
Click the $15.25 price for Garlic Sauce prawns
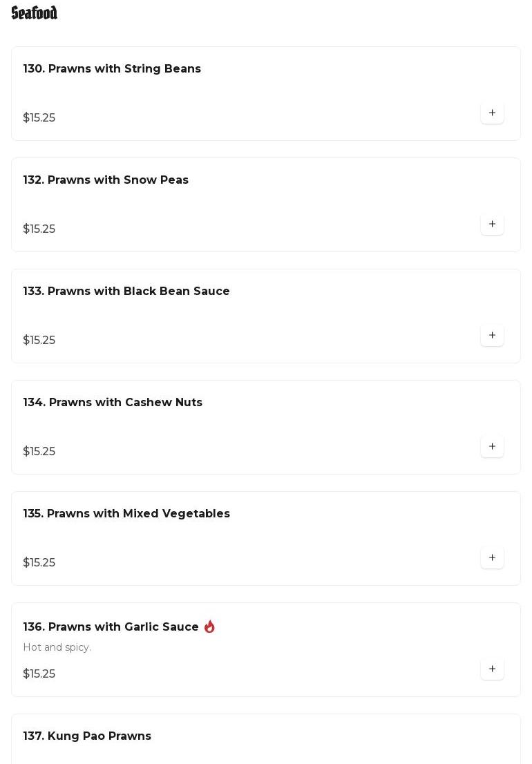click(39, 674)
